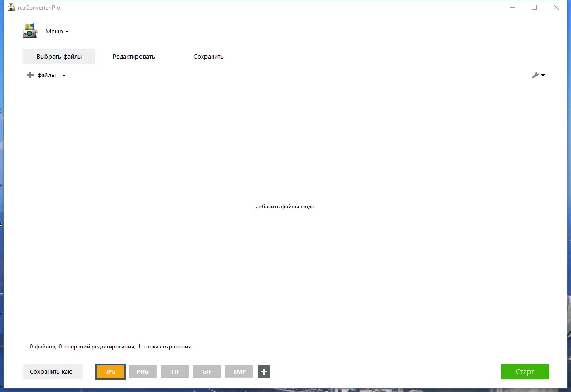Switch to the Редактировать tab
Screen dimensions: 571x392
tap(134, 56)
